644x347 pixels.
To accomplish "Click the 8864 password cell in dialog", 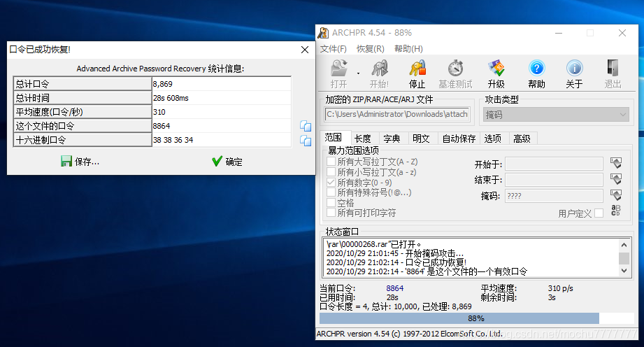I will coord(221,126).
